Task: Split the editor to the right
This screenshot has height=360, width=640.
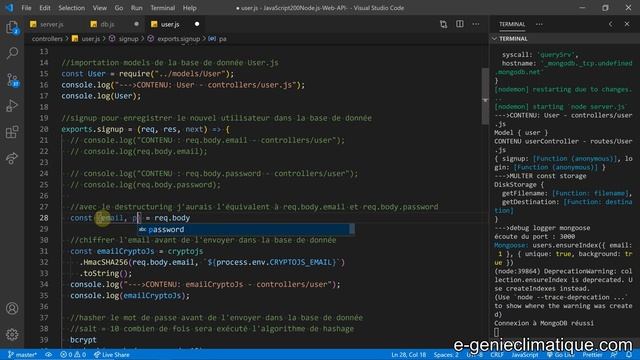Action: pos(460,24)
